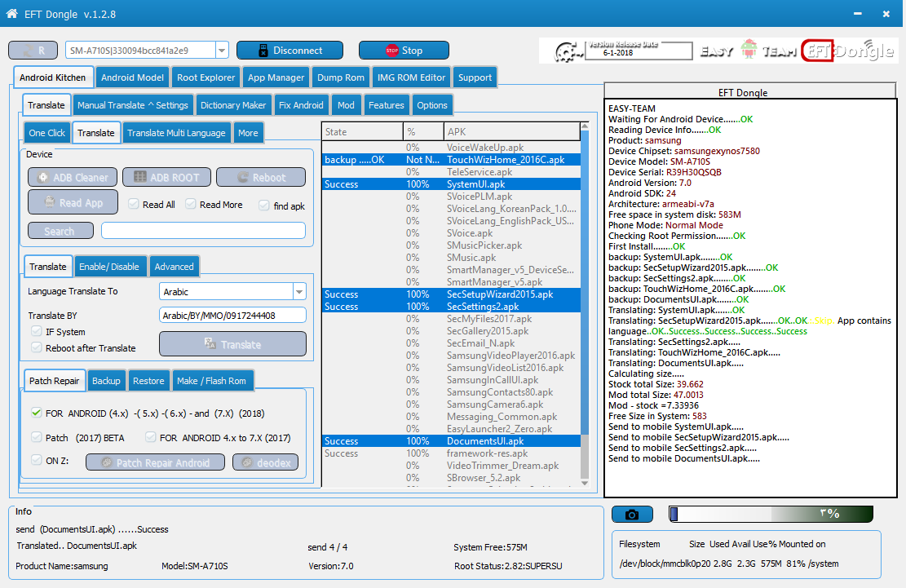
Task: Click the Search button
Action: 60,231
